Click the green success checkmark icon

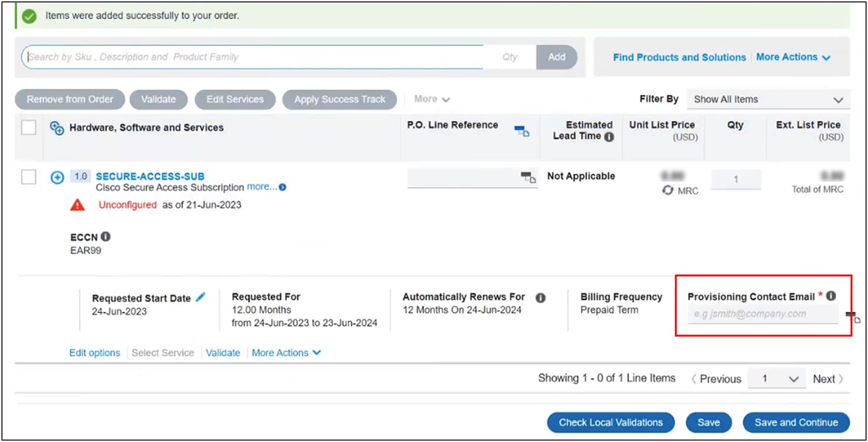(29, 16)
